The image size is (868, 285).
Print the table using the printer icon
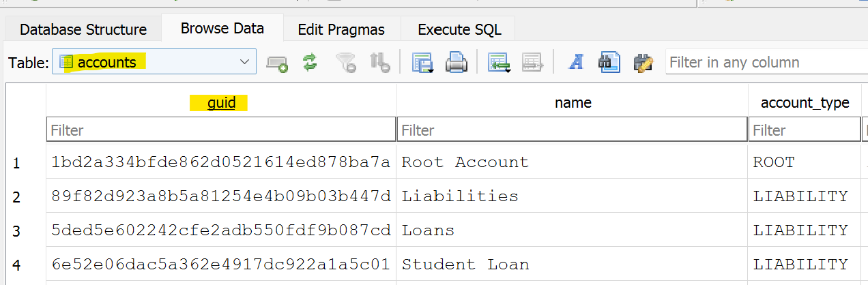pos(456,63)
